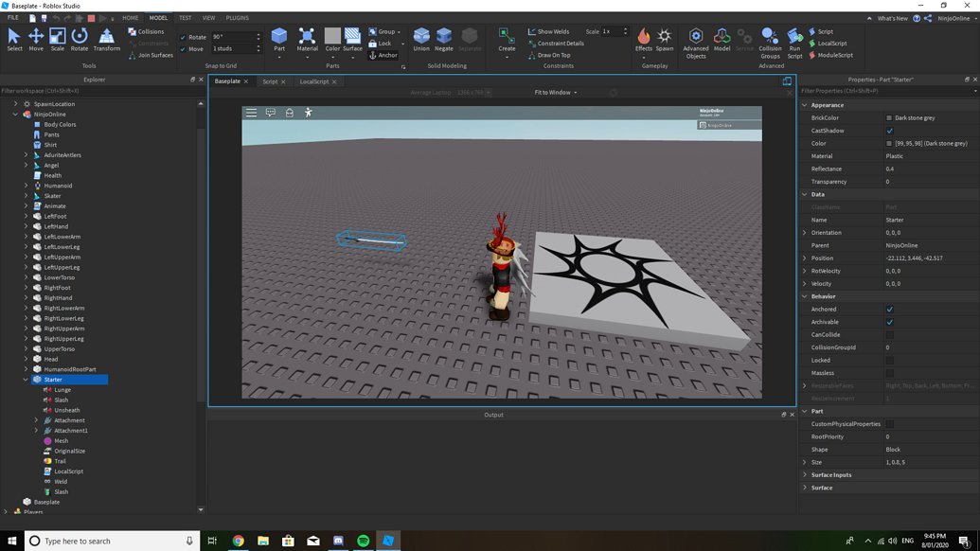This screenshot has width=980, height=551.
Task: Collapse the Appearance properties section
Action: coord(805,105)
